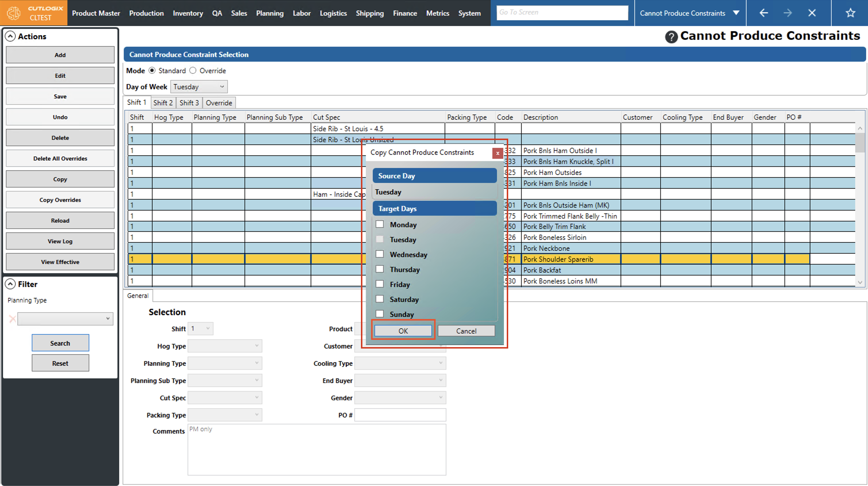Click the Cancel button in dialog
Screen dimensions: 868x486
click(x=466, y=331)
